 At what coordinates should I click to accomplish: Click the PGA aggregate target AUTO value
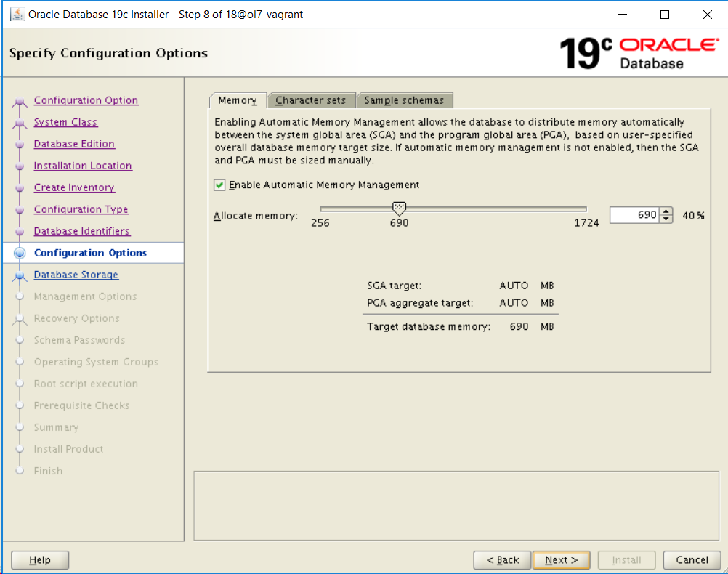click(514, 303)
